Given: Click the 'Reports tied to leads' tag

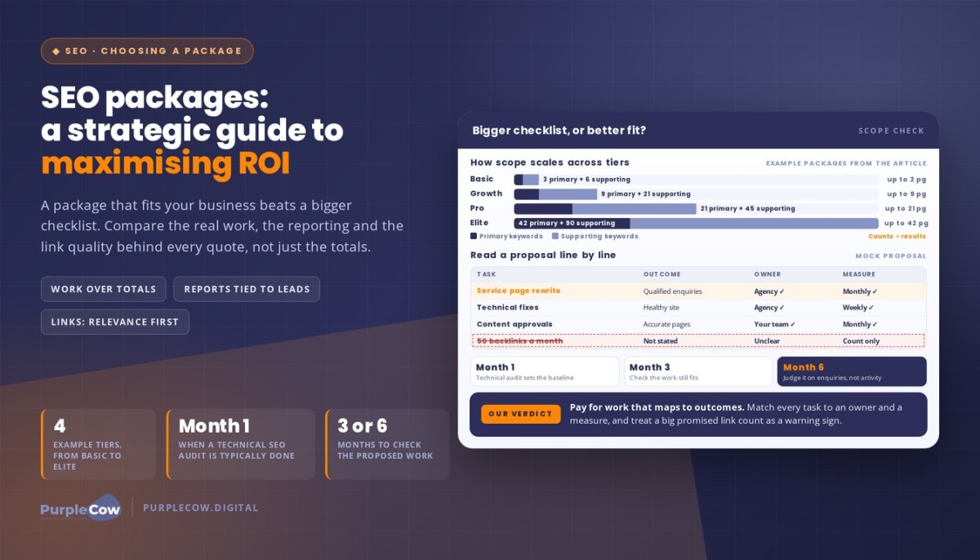Looking at the screenshot, I should click(247, 289).
